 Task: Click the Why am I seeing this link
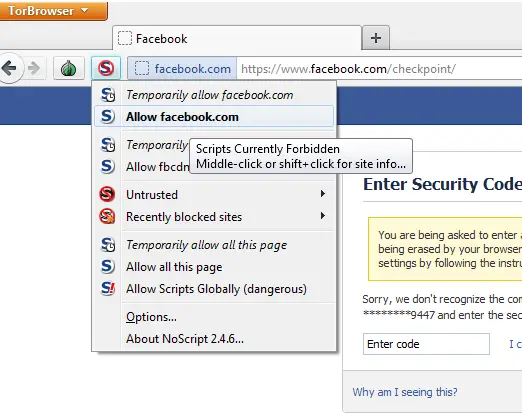(405, 392)
